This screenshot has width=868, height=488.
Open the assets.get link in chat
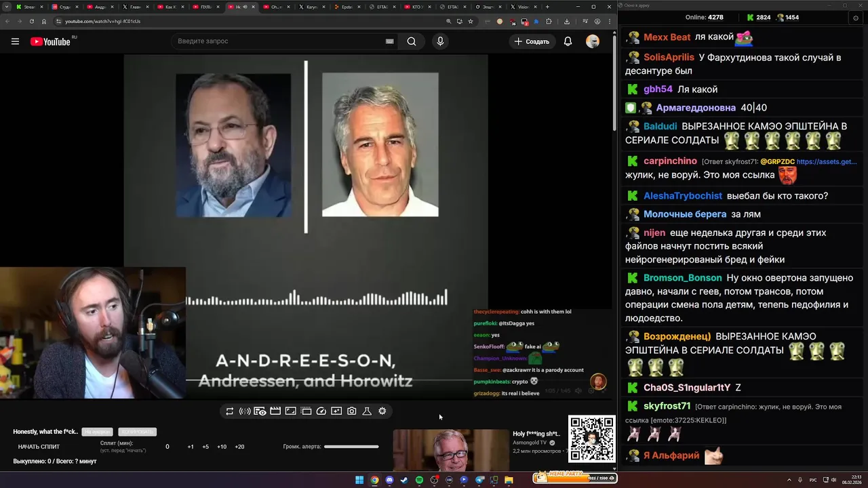coord(827,162)
